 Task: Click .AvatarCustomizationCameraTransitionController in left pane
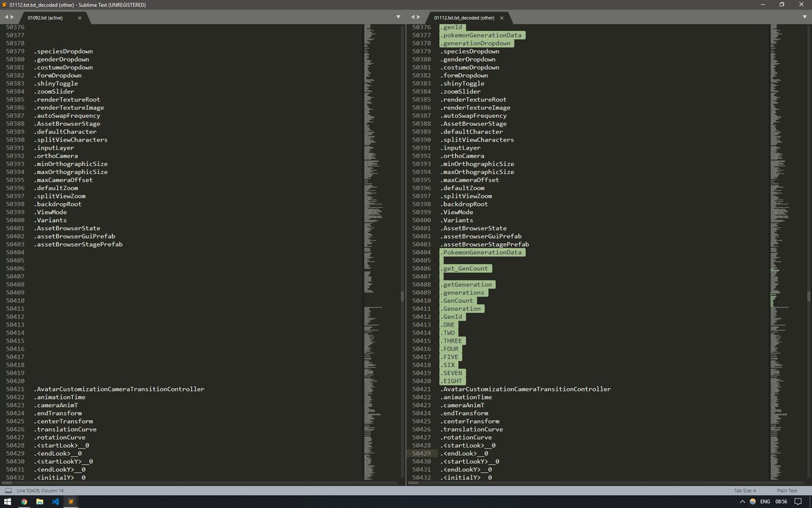tap(119, 389)
